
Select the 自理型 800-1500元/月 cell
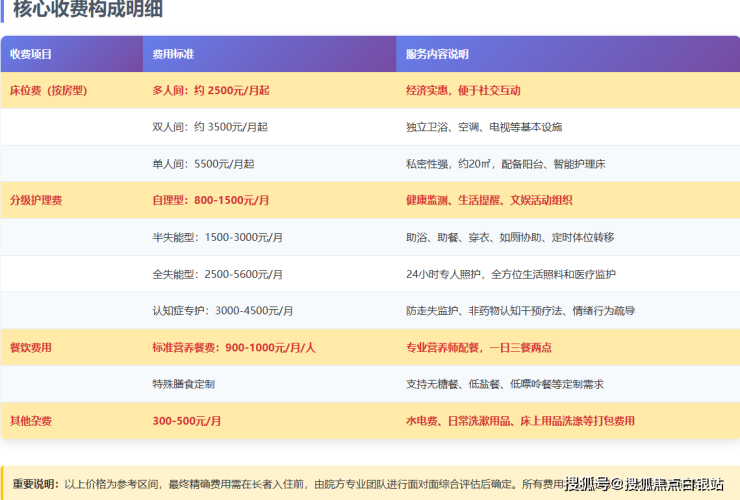[x=211, y=200]
